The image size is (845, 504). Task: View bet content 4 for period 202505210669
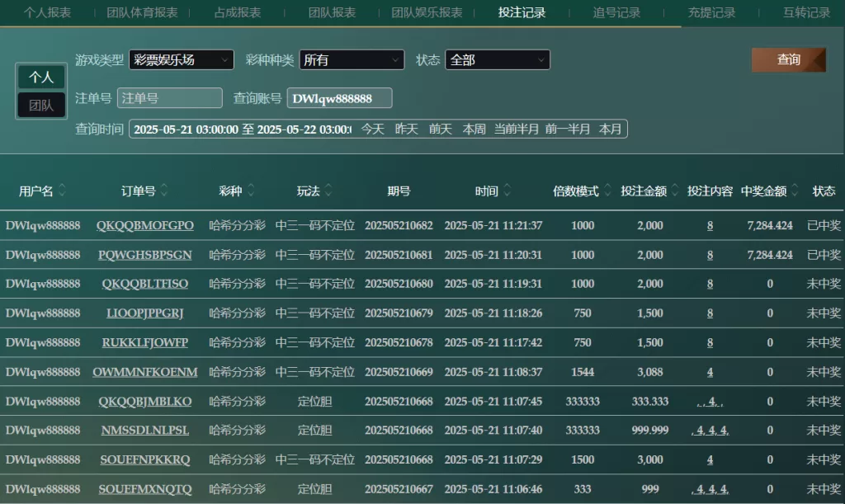coord(710,371)
